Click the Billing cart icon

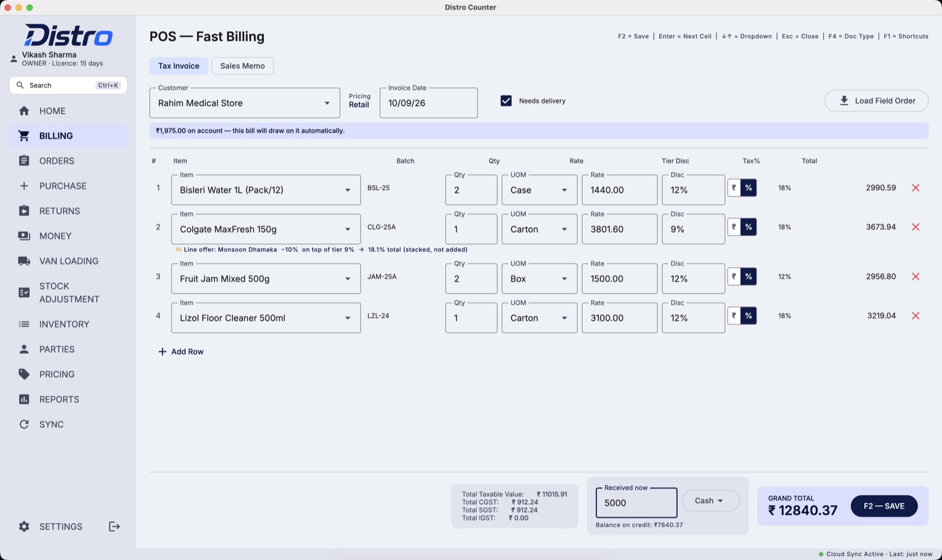coord(24,136)
